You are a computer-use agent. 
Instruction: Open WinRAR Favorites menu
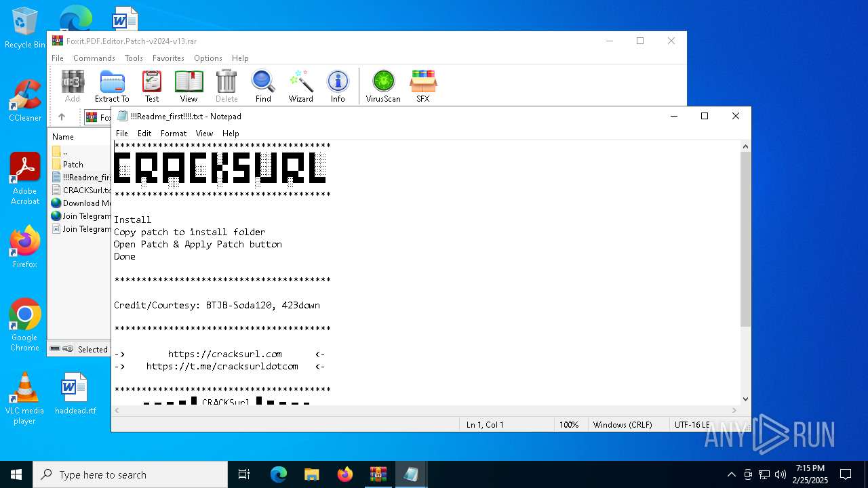(x=168, y=58)
